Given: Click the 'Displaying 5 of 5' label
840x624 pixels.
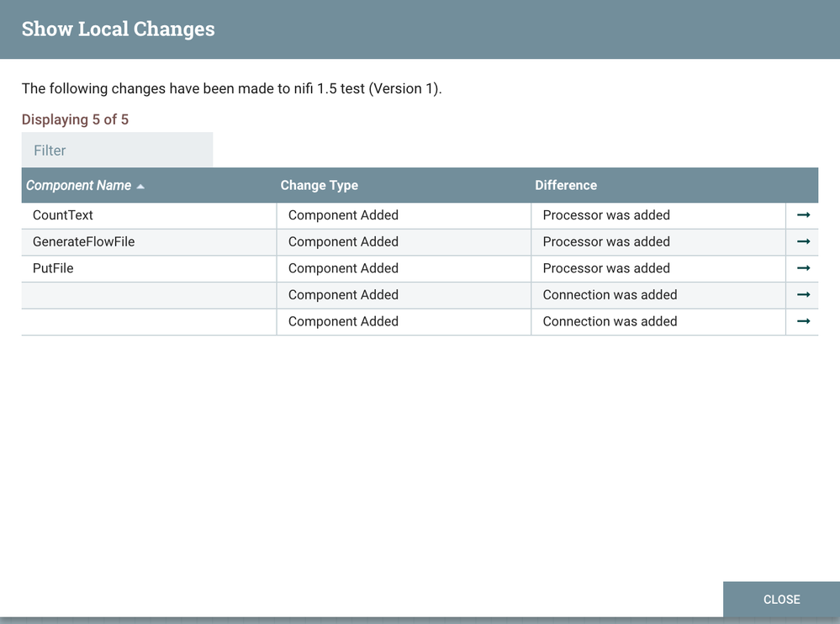Looking at the screenshot, I should 76,119.
